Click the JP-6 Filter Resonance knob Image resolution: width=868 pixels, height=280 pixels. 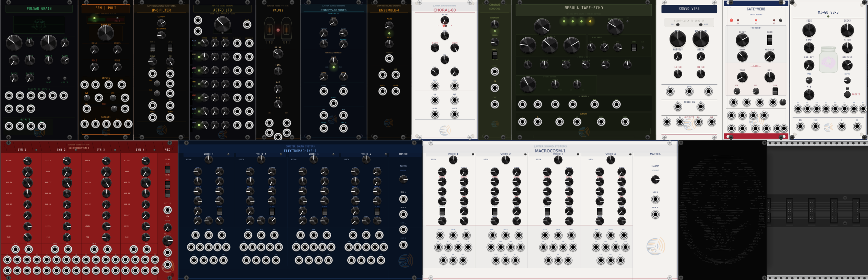click(x=161, y=35)
